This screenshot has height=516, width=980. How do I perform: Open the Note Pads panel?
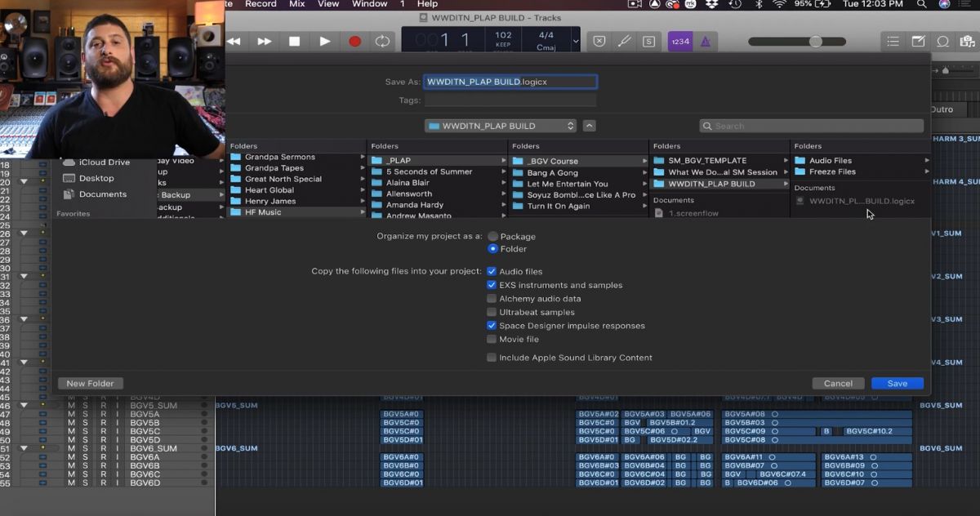tap(917, 41)
